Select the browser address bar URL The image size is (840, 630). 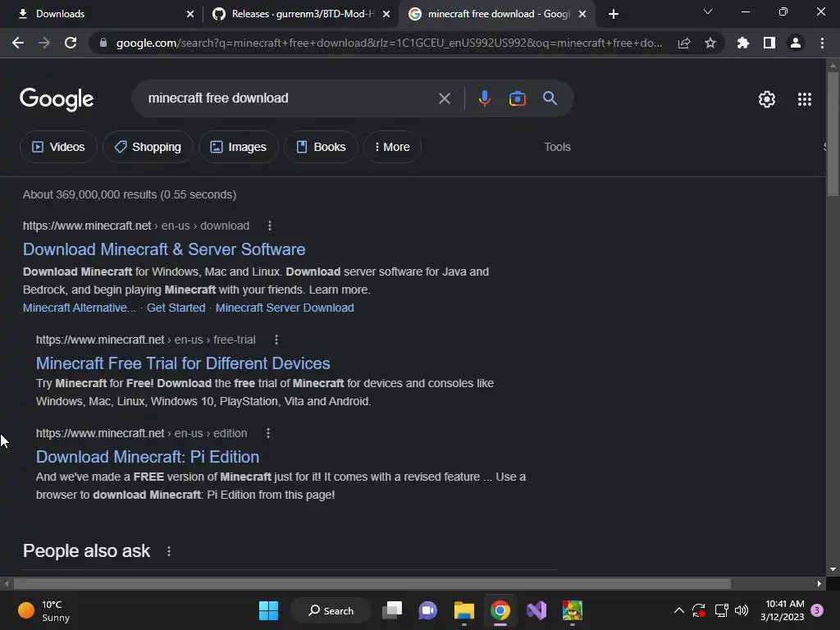tap(388, 43)
